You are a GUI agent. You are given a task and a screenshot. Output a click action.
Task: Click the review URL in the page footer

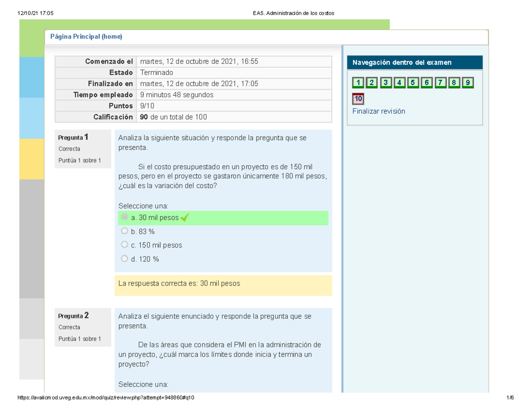[x=106, y=398]
